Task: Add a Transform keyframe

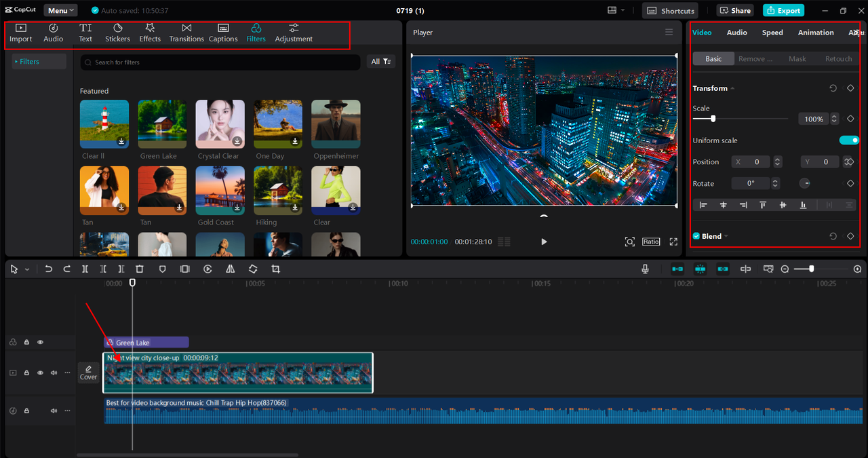Action: (x=850, y=88)
